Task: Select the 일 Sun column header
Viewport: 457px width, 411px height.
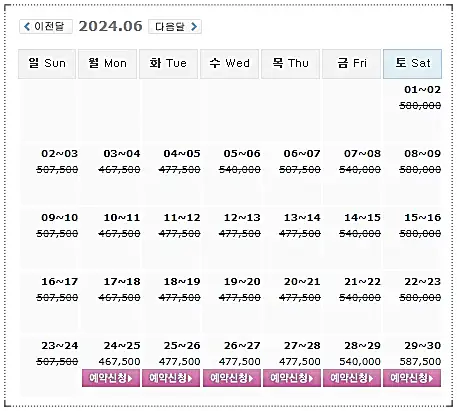Action: [x=47, y=64]
